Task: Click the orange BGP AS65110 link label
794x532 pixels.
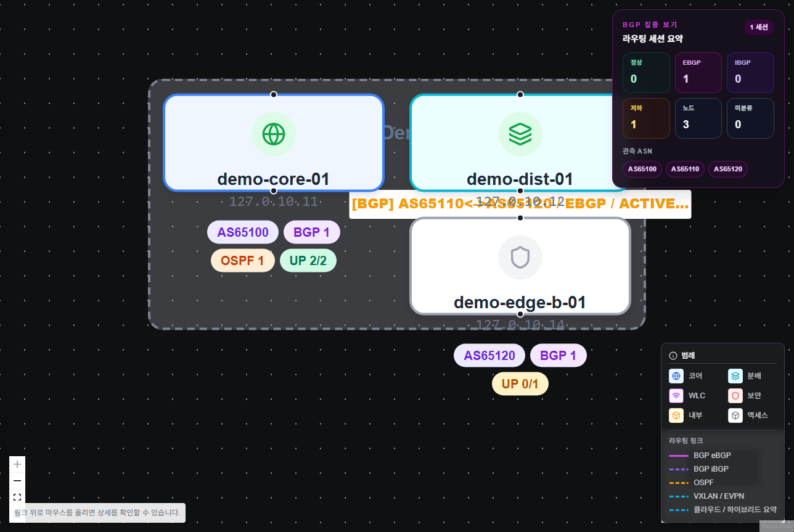Action: coord(520,204)
